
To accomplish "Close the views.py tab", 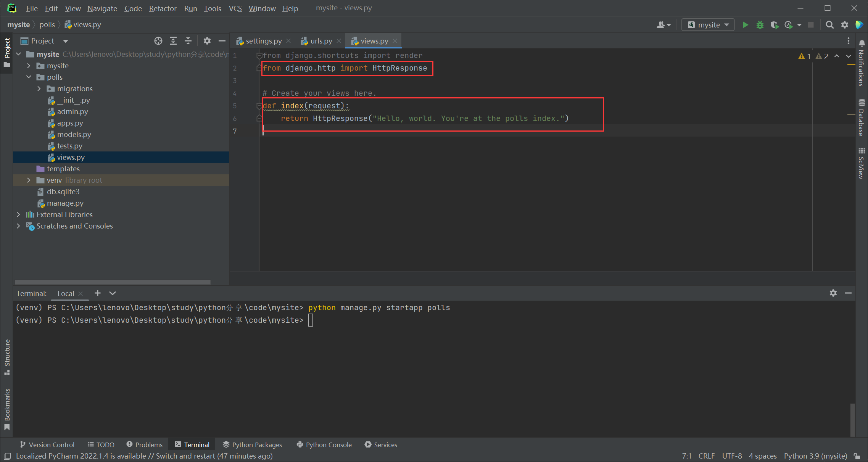I will [395, 41].
